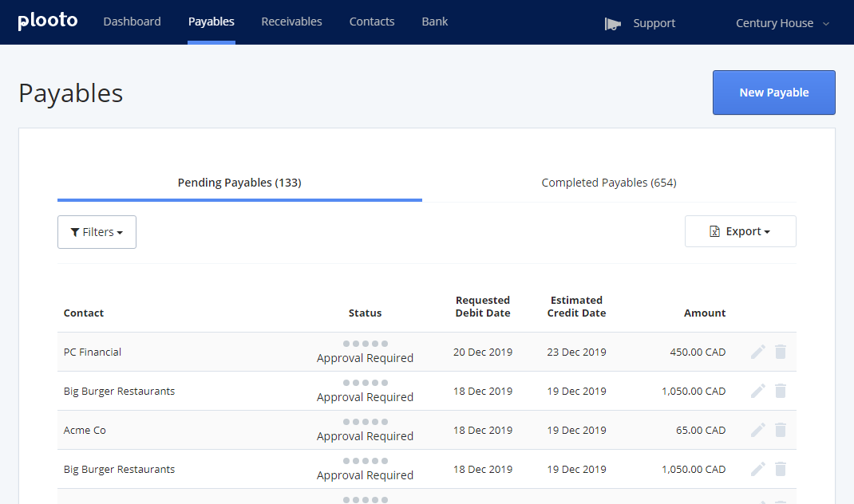Select the Pending Payables tab
This screenshot has width=854, height=504.
(239, 183)
